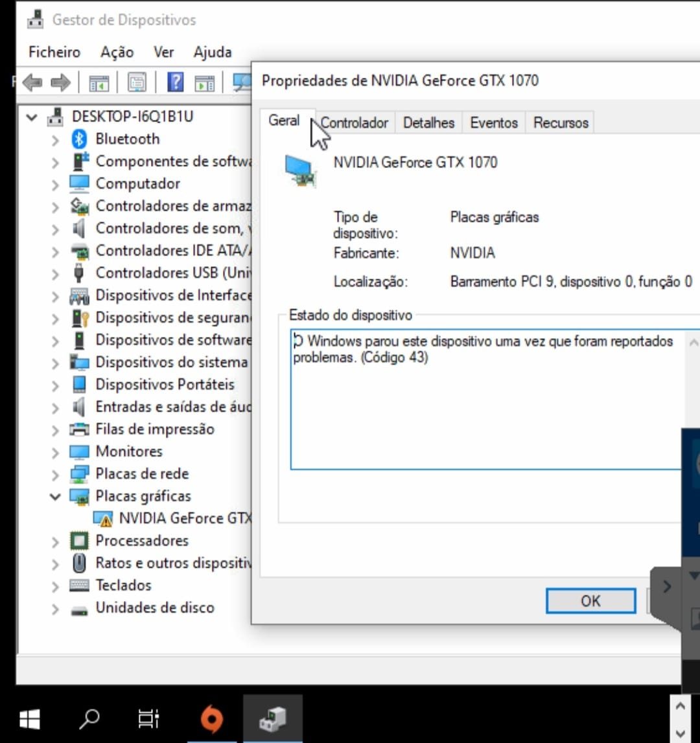This screenshot has width=700, height=743.
Task: Expand Controladores IDE ATA category
Action: pyautogui.click(x=55, y=251)
